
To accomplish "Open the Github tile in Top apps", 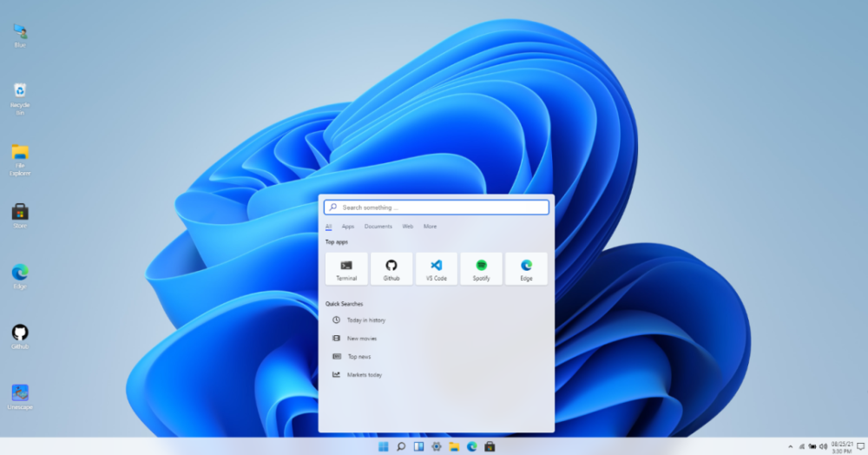I will pos(391,268).
